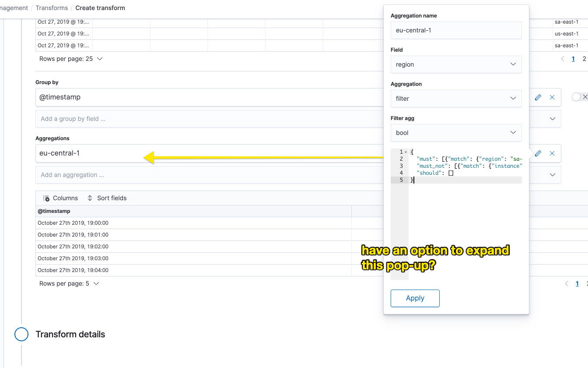Expand the Add an aggregation dropdown
The width and height of the screenshot is (588, 368).
pyautogui.click(x=553, y=175)
